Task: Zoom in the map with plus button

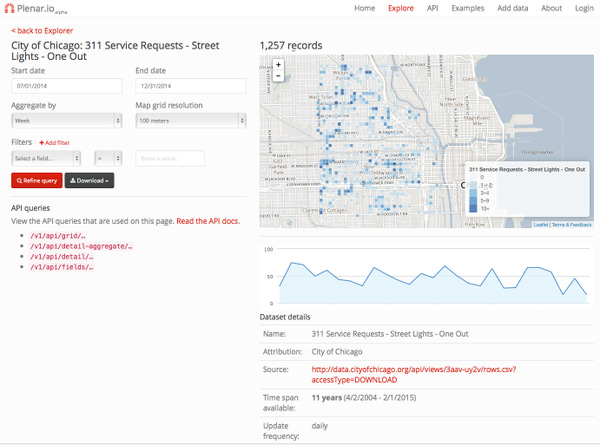Action: 279,65
